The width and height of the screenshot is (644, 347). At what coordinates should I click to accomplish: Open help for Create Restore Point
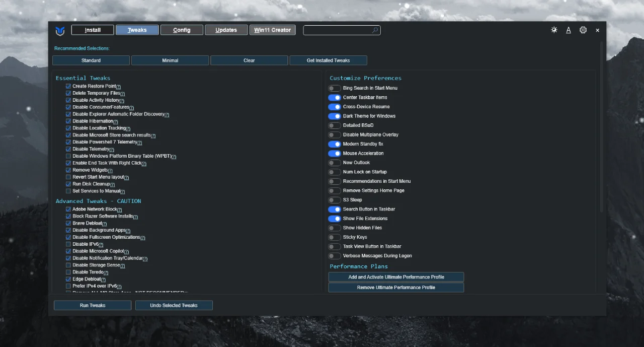[x=118, y=86]
